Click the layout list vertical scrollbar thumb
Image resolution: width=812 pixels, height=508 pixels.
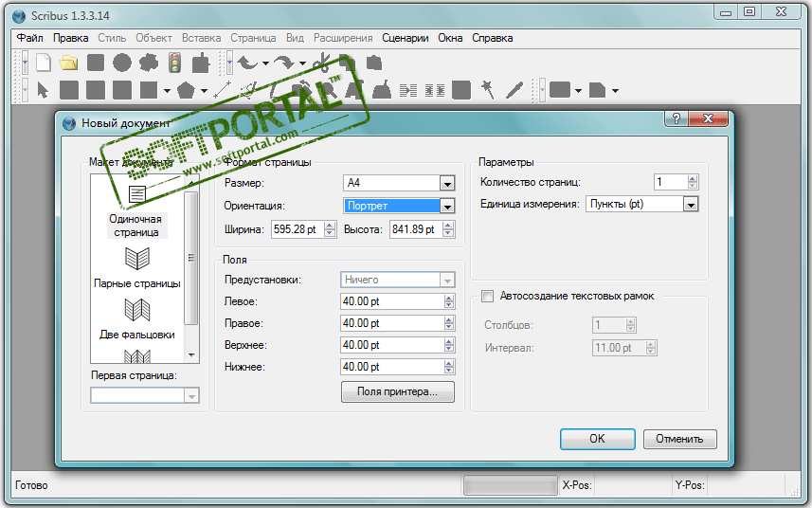click(x=191, y=258)
